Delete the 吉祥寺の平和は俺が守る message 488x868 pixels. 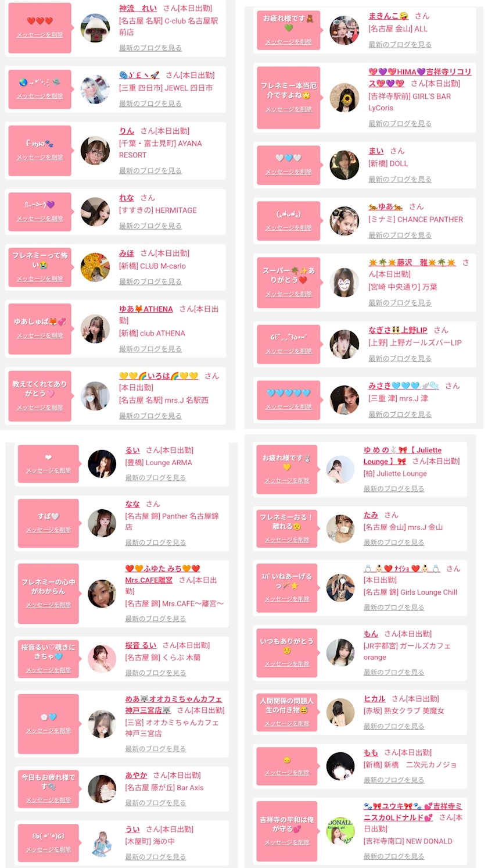[x=287, y=842]
